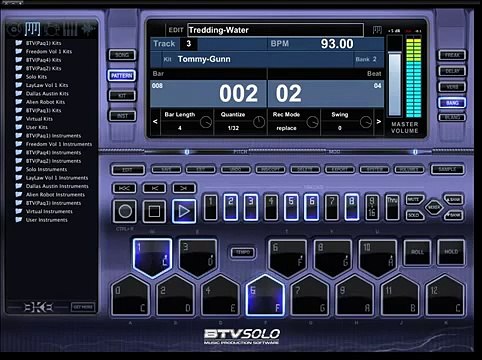This screenshot has height=360, width=482.
Task: Expand the LayLaw Vol 1 Instruments folder
Action: (x=52, y=178)
